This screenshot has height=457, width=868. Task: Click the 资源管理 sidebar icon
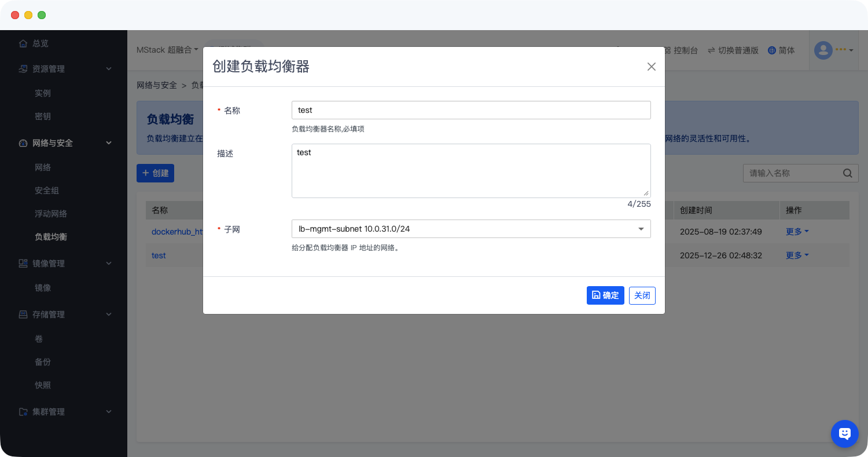pyautogui.click(x=23, y=69)
